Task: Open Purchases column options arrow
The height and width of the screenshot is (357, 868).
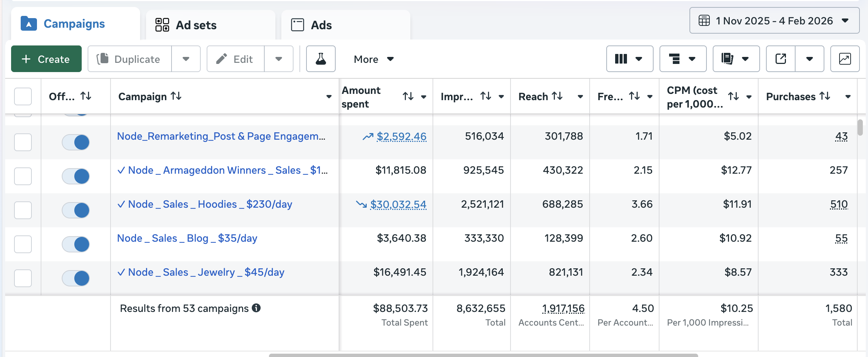Action: coord(848,97)
